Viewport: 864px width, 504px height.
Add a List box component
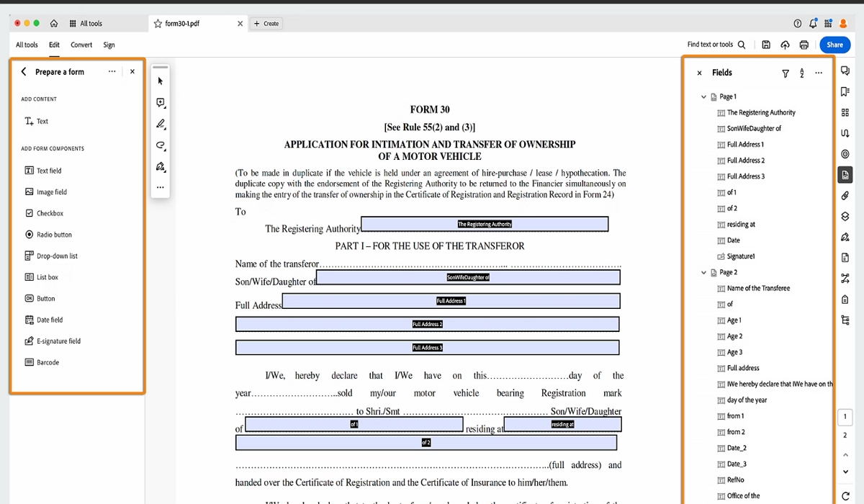pyautogui.click(x=41, y=277)
